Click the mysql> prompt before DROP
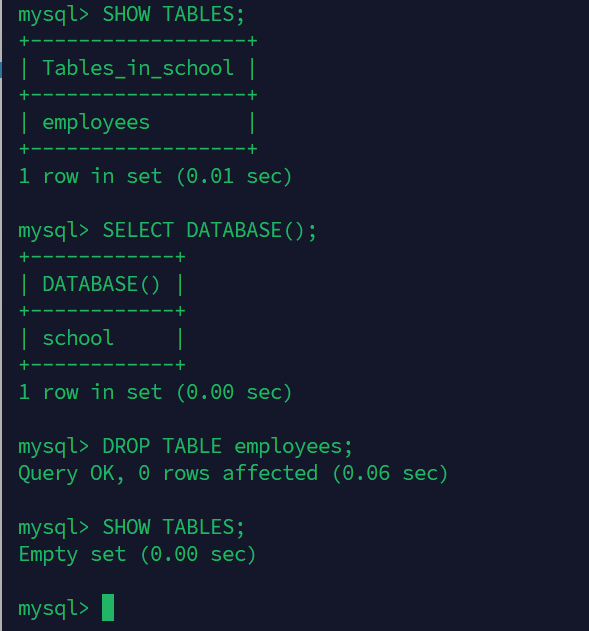 (54, 447)
